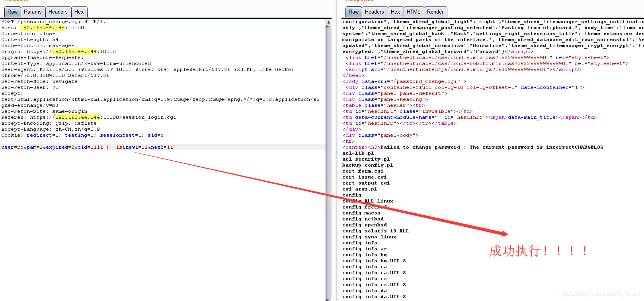Switch to HTML tab in Response pane
The image size is (644, 301).
pyautogui.click(x=414, y=12)
